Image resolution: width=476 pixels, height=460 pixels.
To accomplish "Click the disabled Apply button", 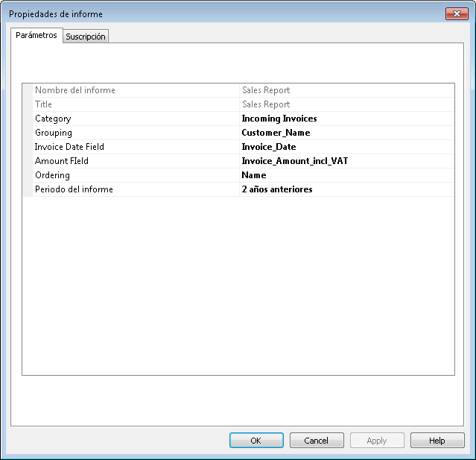I will coord(377,441).
